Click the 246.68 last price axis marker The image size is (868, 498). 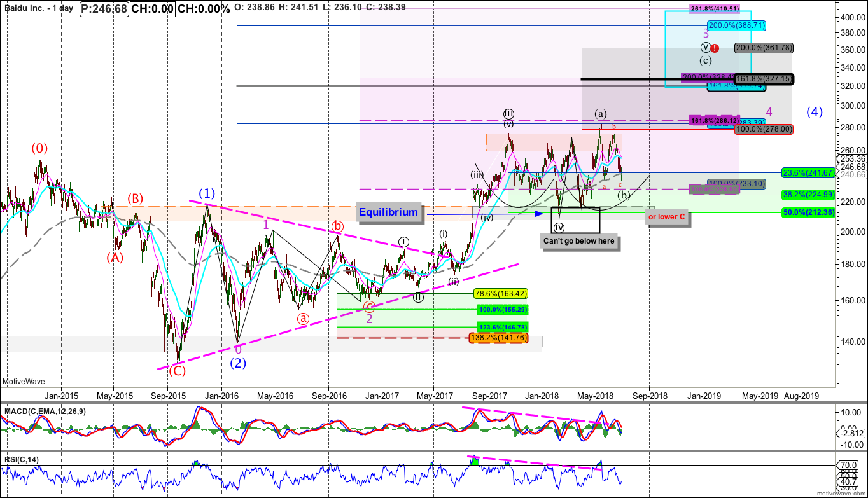click(x=853, y=167)
